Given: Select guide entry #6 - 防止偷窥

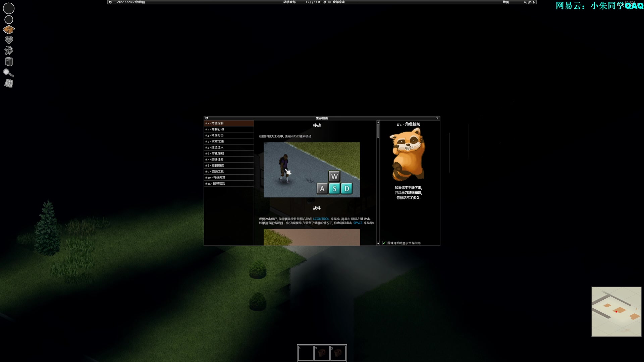Looking at the screenshot, I should point(229,153).
